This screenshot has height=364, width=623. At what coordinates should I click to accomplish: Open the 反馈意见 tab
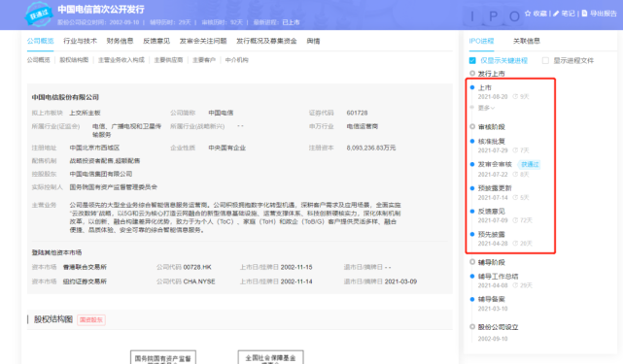(x=156, y=41)
